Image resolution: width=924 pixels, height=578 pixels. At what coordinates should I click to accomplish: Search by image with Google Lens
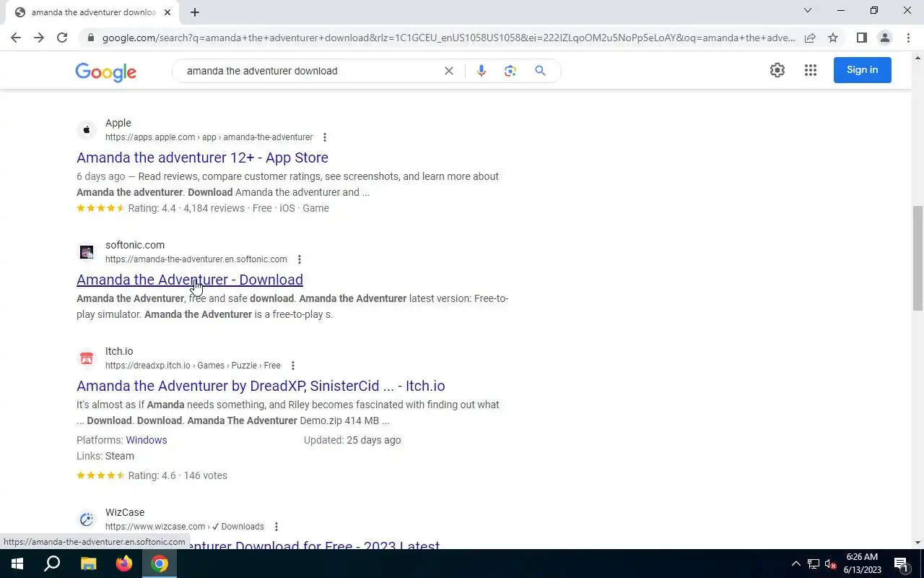click(510, 71)
